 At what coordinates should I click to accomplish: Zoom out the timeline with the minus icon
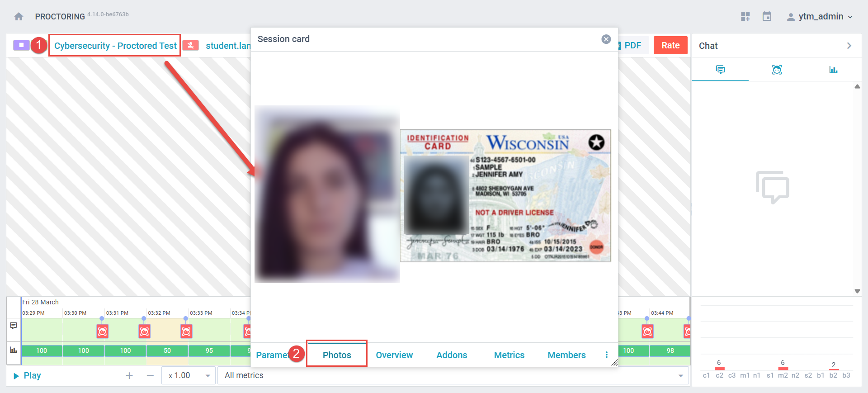tap(151, 376)
